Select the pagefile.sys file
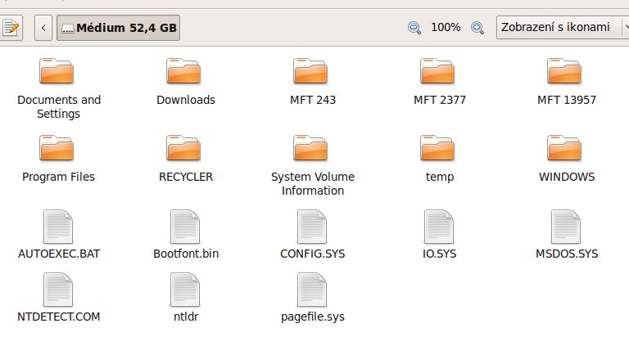This screenshot has width=629, height=364. (312, 289)
